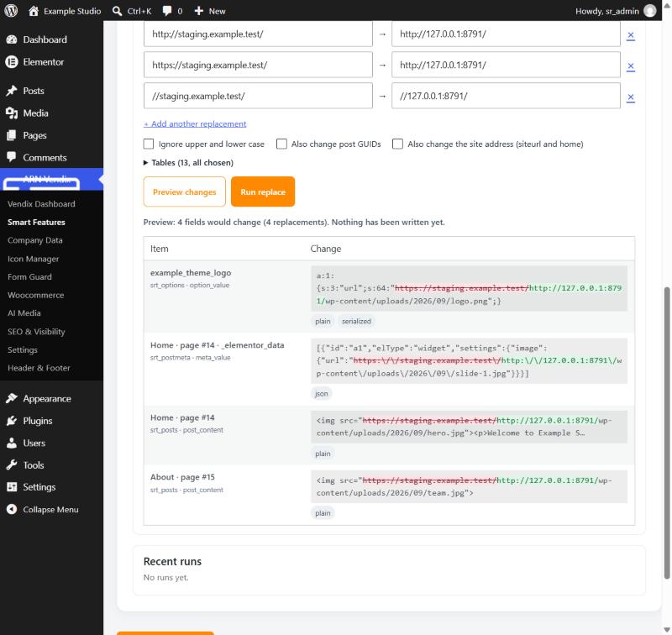The width and height of the screenshot is (672, 635).
Task: Click the Run replace button
Action: pyautogui.click(x=263, y=192)
